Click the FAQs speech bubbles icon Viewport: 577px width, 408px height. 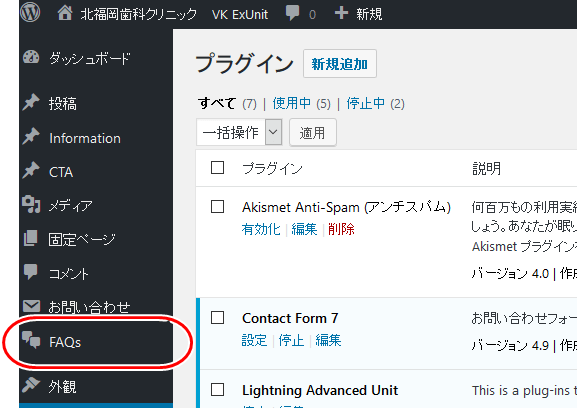[x=31, y=340]
